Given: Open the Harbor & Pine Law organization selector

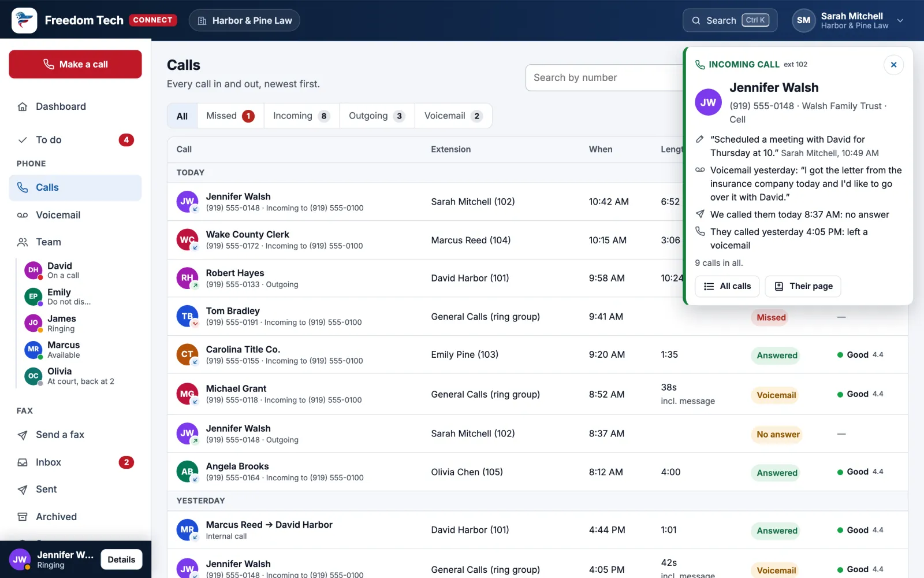Looking at the screenshot, I should tap(244, 20).
